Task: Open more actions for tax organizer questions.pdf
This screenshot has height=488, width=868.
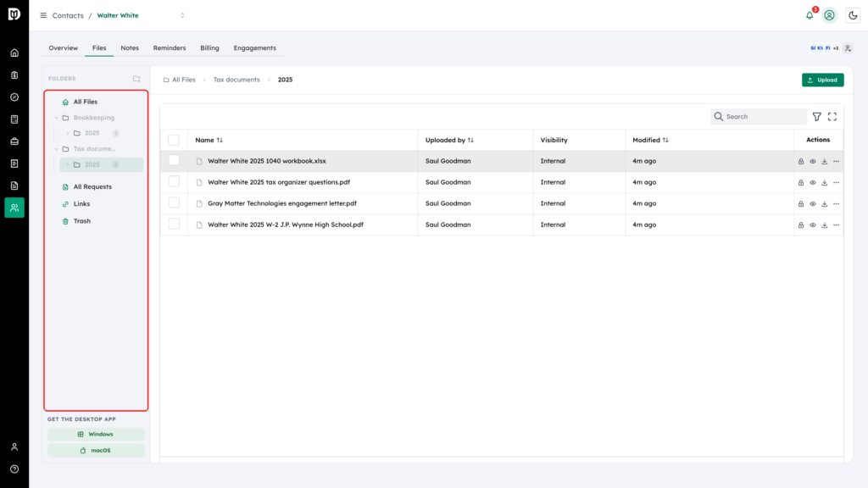Action: point(837,183)
